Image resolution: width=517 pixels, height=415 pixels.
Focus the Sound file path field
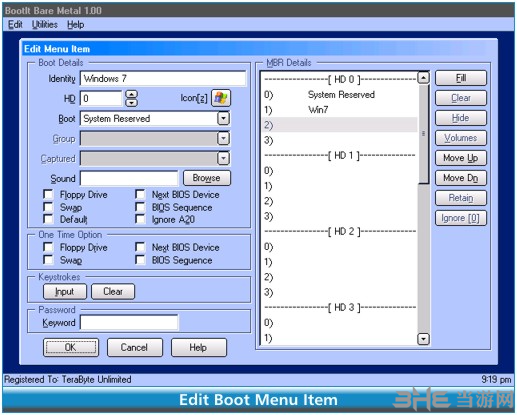(129, 178)
